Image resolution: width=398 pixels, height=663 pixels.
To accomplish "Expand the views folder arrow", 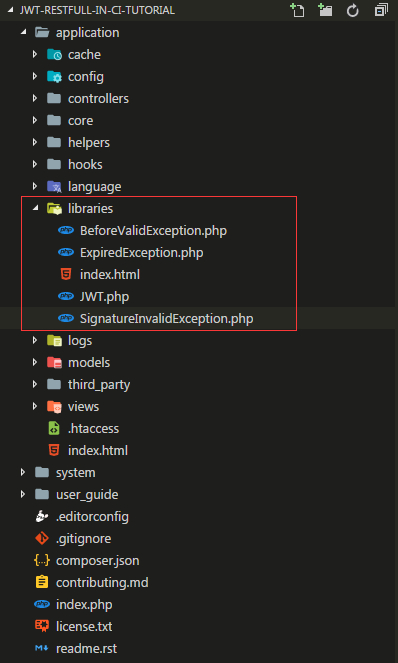I will 35,406.
